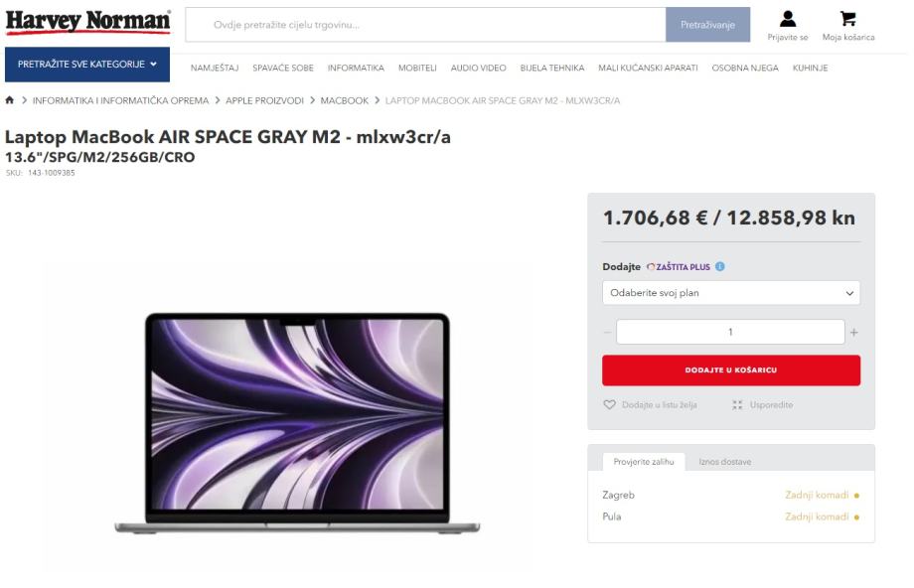Click the Pretraživanje search button
The image size is (914, 588).
tap(707, 25)
